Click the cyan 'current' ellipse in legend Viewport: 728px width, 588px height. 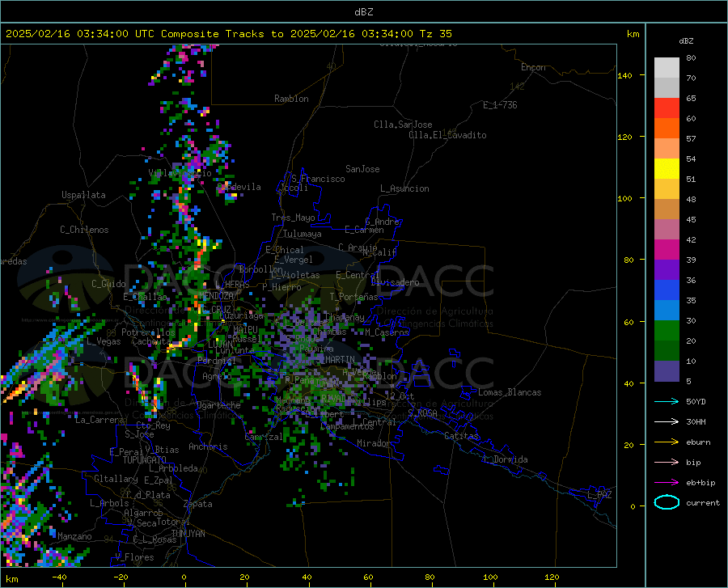(x=667, y=502)
